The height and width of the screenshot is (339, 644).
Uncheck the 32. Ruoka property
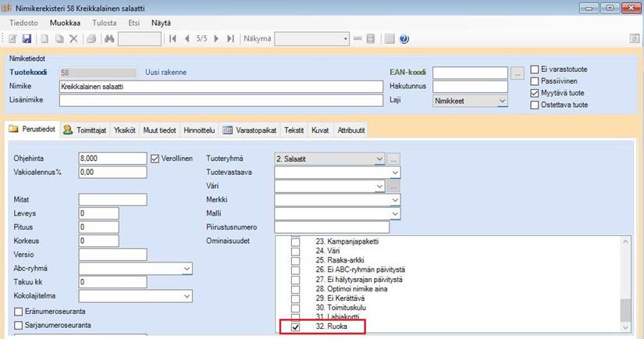(295, 327)
